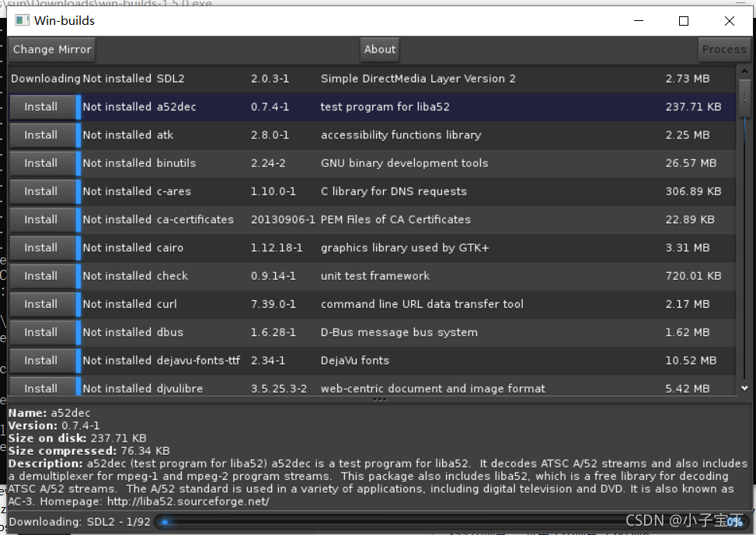
Task: Click 'Size on disk: 237.71 KB' detail line
Action: (x=78, y=439)
